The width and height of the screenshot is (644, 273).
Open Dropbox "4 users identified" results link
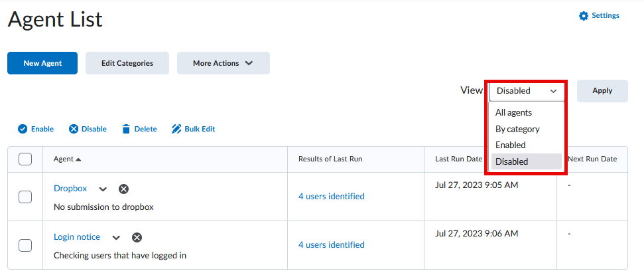pyautogui.click(x=331, y=196)
